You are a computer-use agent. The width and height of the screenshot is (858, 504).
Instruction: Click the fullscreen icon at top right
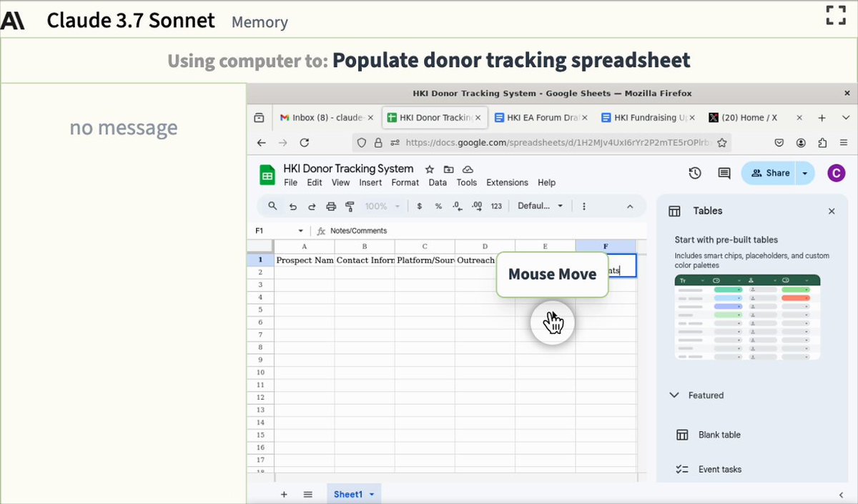[x=836, y=15]
